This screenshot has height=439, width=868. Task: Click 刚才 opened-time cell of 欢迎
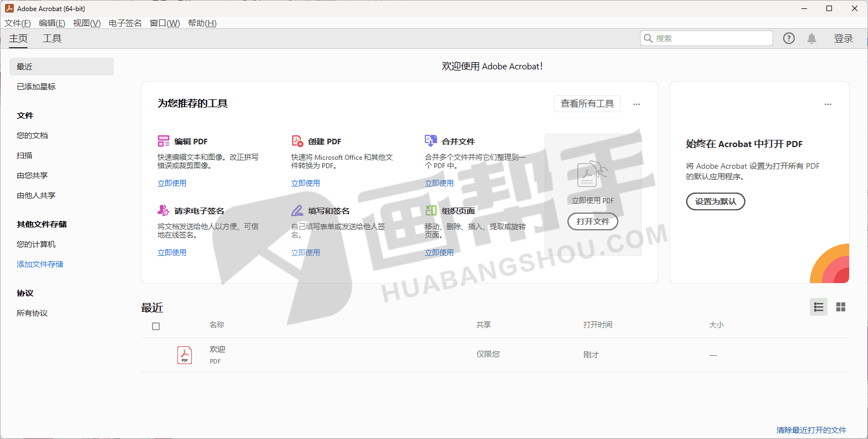click(x=591, y=355)
